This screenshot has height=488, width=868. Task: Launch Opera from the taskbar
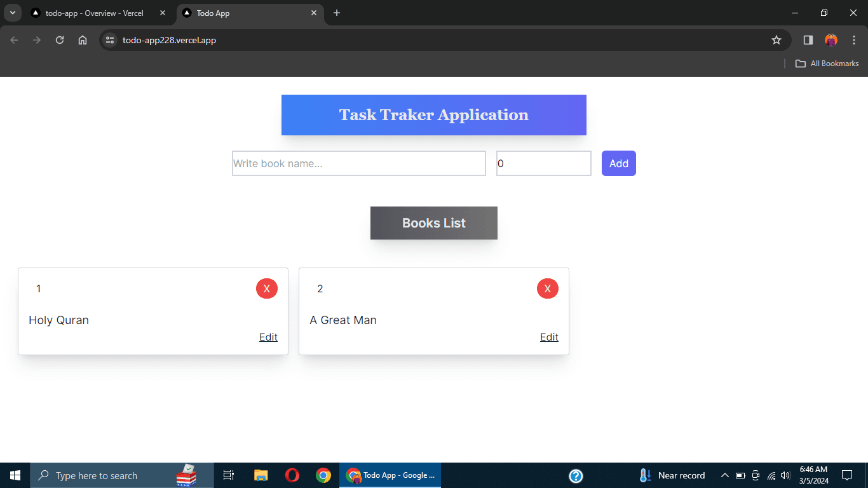(x=292, y=475)
